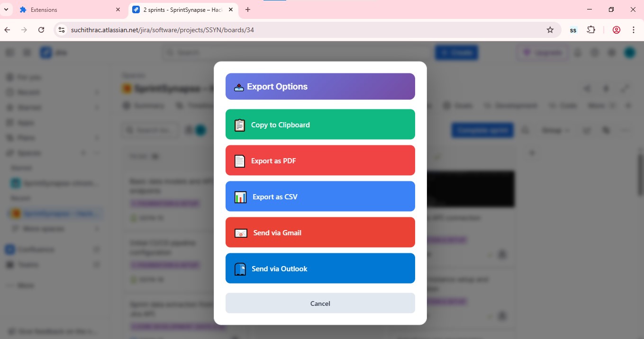This screenshot has width=644, height=339.
Task: Open the Chrome profile menu
Action: click(x=617, y=30)
